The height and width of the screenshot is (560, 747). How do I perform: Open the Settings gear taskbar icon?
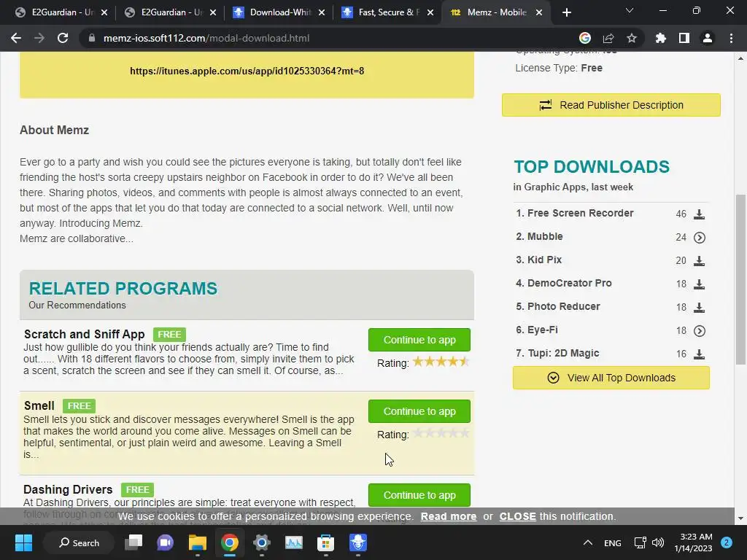[x=262, y=542]
